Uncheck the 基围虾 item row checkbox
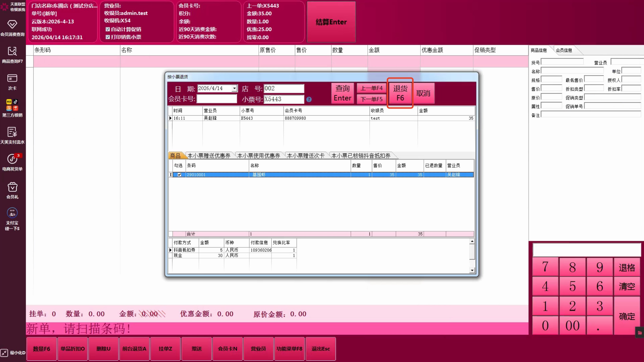644x362 pixels. [x=179, y=175]
